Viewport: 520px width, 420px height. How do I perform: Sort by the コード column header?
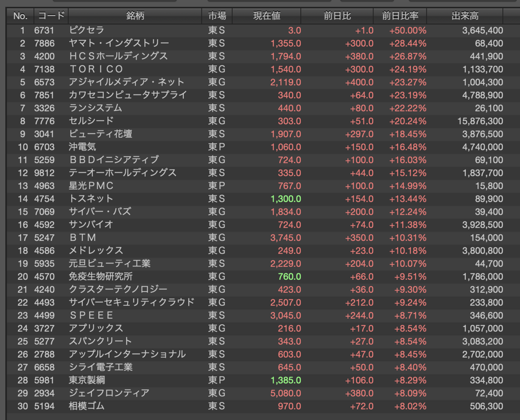pyautogui.click(x=51, y=16)
